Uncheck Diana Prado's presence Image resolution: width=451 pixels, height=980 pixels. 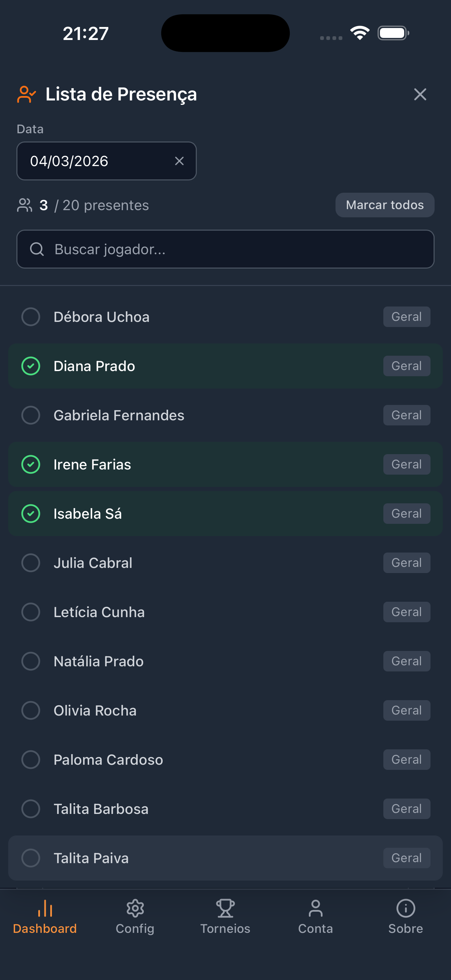click(x=31, y=366)
